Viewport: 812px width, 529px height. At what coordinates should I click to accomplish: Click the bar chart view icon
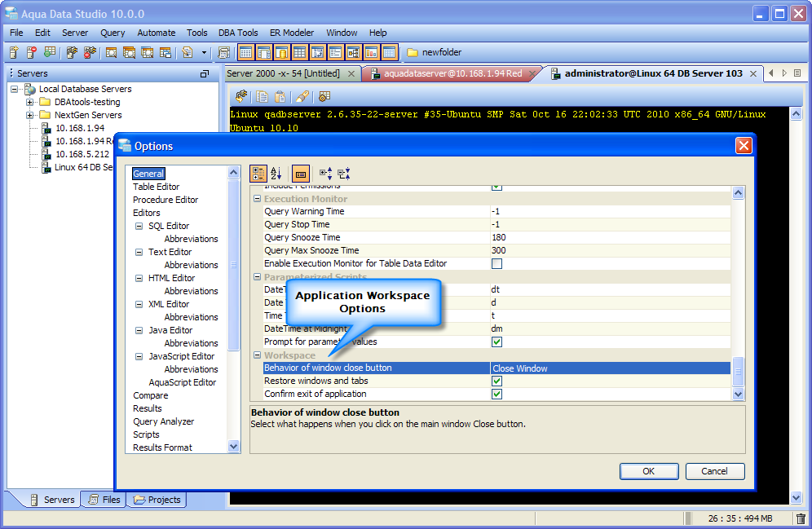click(371, 52)
